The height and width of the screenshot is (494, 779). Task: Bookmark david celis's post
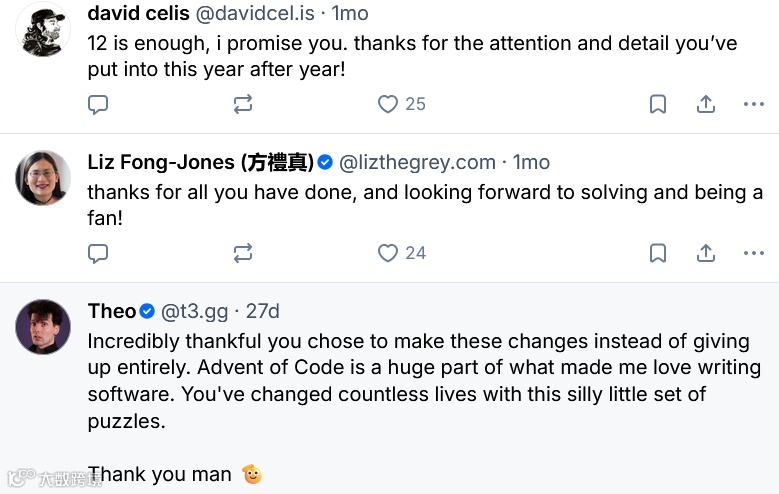[658, 104]
